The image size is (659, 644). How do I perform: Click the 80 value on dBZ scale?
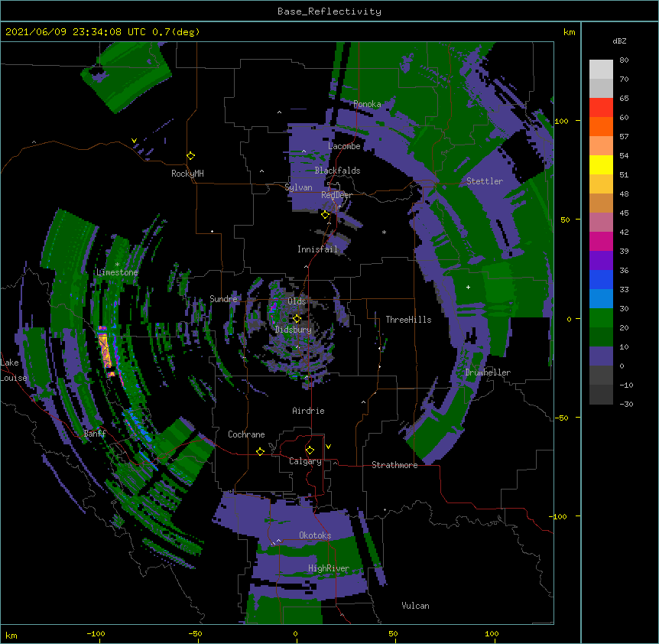pyautogui.click(x=624, y=60)
